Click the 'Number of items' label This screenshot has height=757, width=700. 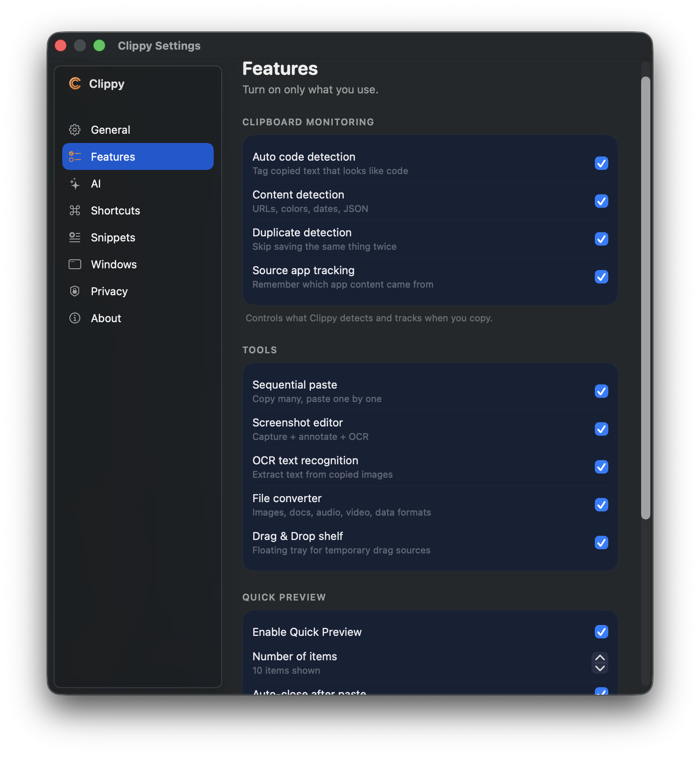point(294,656)
